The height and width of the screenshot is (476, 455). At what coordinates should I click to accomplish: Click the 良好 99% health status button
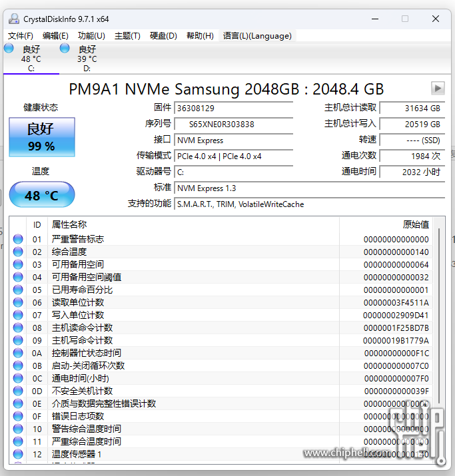[x=41, y=137]
